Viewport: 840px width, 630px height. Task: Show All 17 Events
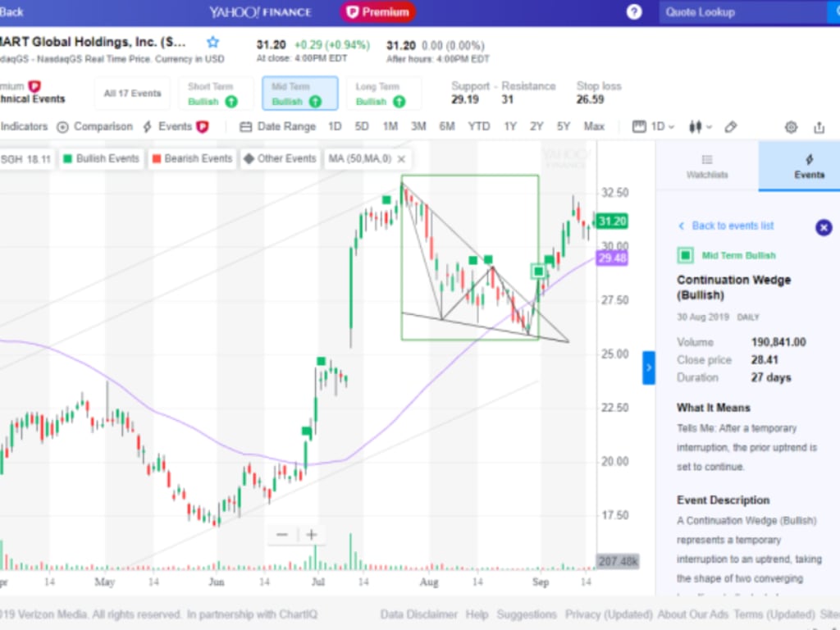pyautogui.click(x=132, y=94)
